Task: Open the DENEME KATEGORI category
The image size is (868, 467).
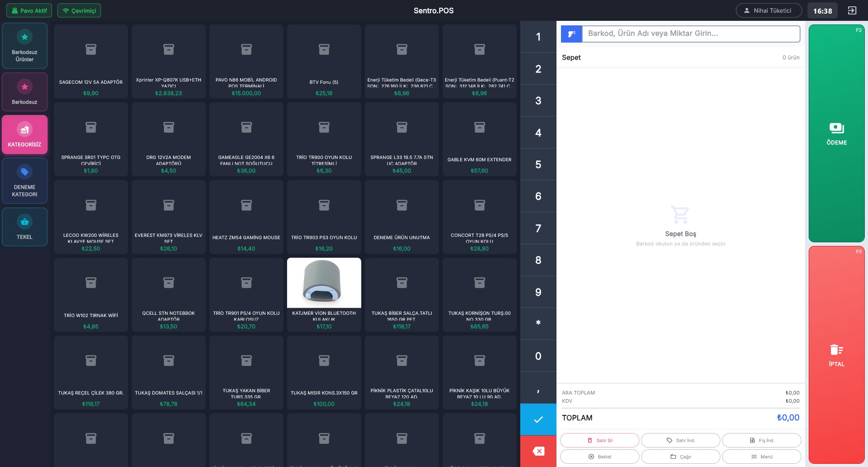Action: click(x=24, y=181)
